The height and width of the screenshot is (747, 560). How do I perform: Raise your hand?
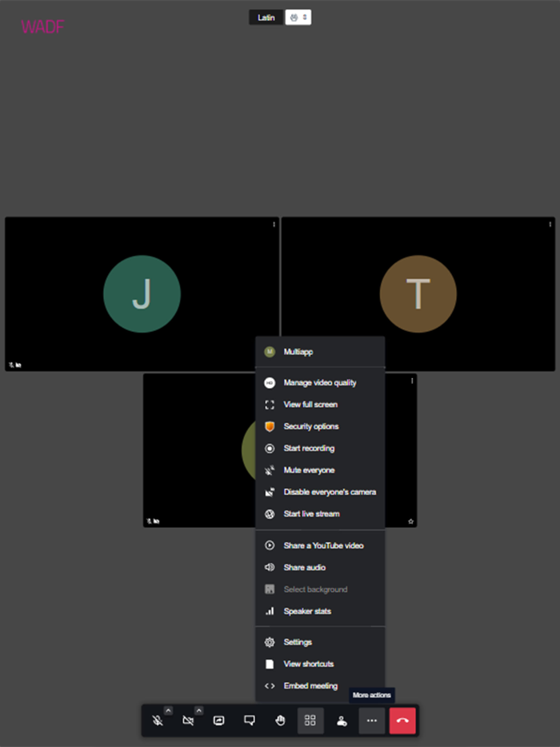tap(280, 721)
